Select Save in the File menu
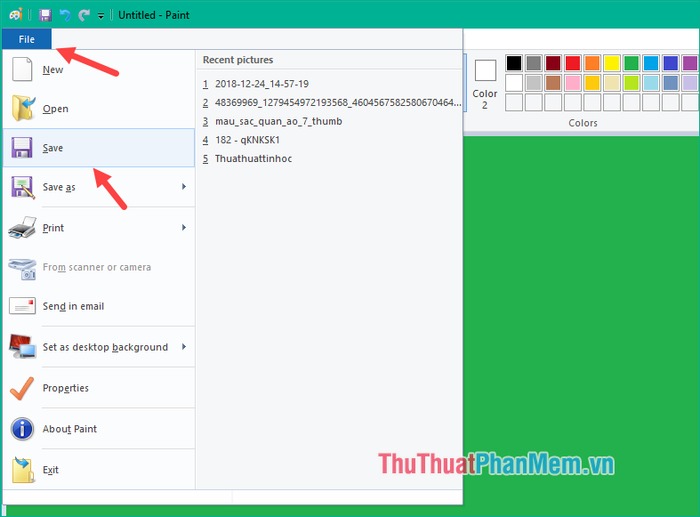This screenshot has height=517, width=700. click(99, 148)
